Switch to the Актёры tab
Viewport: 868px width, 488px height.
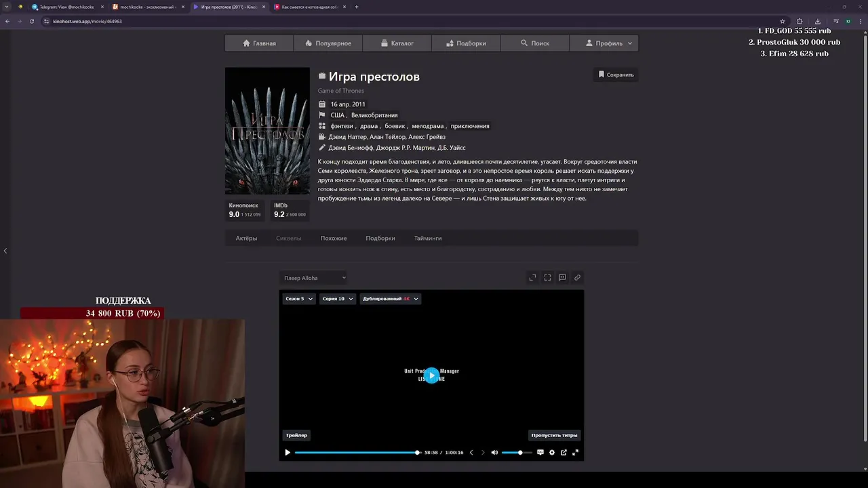click(x=246, y=238)
